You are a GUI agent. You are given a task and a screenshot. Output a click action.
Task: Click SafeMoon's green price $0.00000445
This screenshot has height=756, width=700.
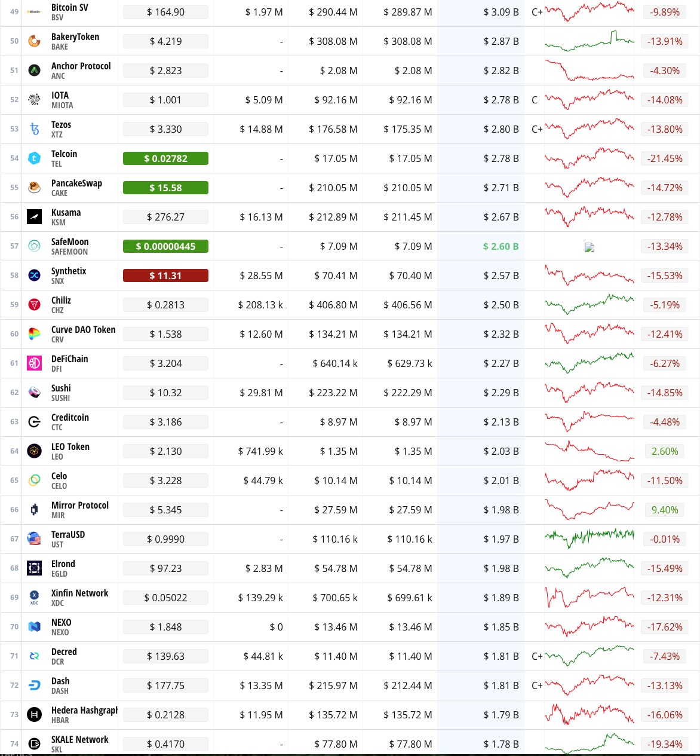point(165,246)
